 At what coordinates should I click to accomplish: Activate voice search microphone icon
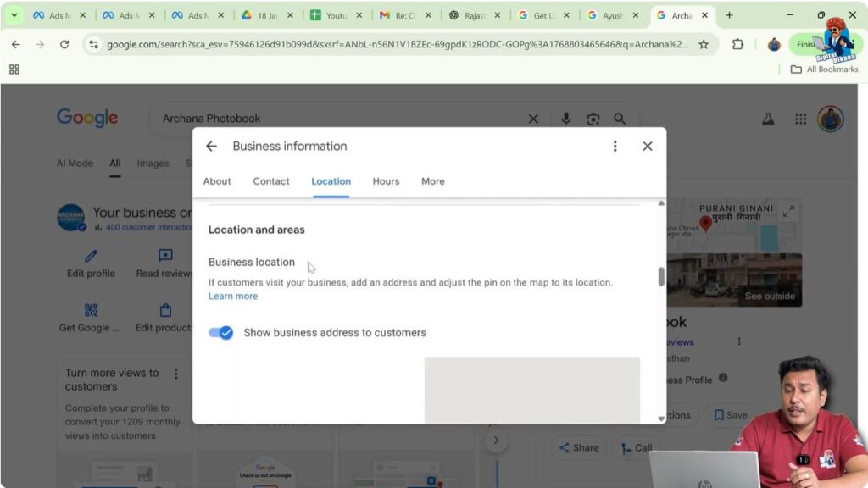(566, 119)
